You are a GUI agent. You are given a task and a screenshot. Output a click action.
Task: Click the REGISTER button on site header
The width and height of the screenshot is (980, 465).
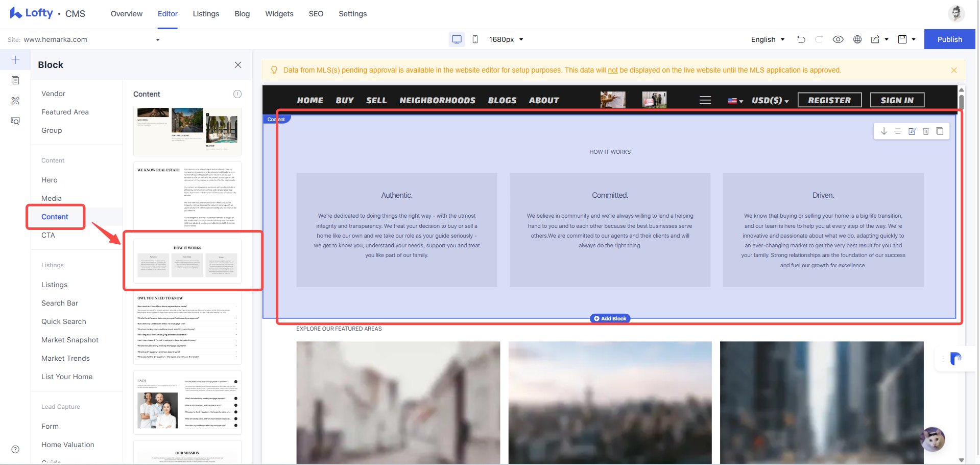tap(830, 100)
